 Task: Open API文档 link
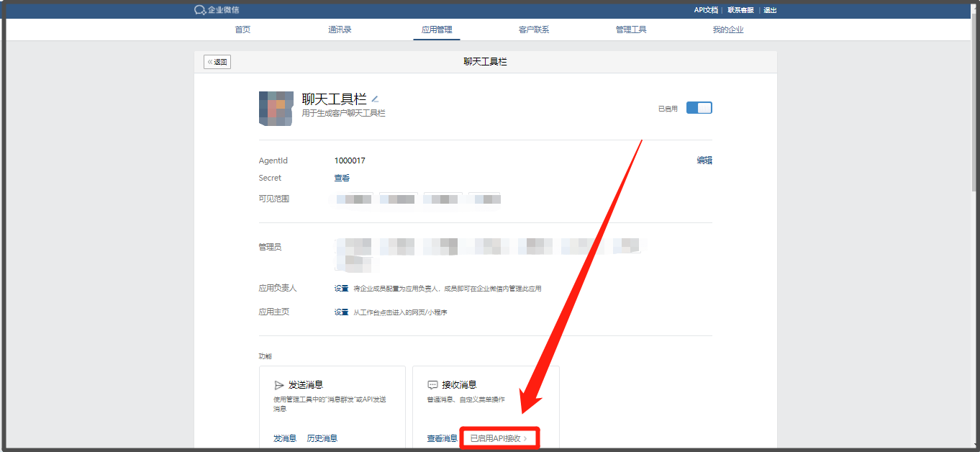706,10
